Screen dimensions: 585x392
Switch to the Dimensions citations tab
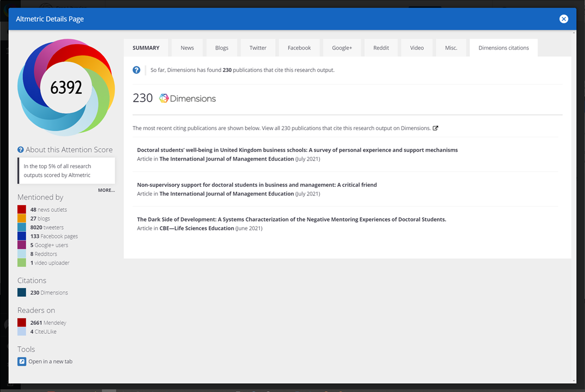click(503, 47)
